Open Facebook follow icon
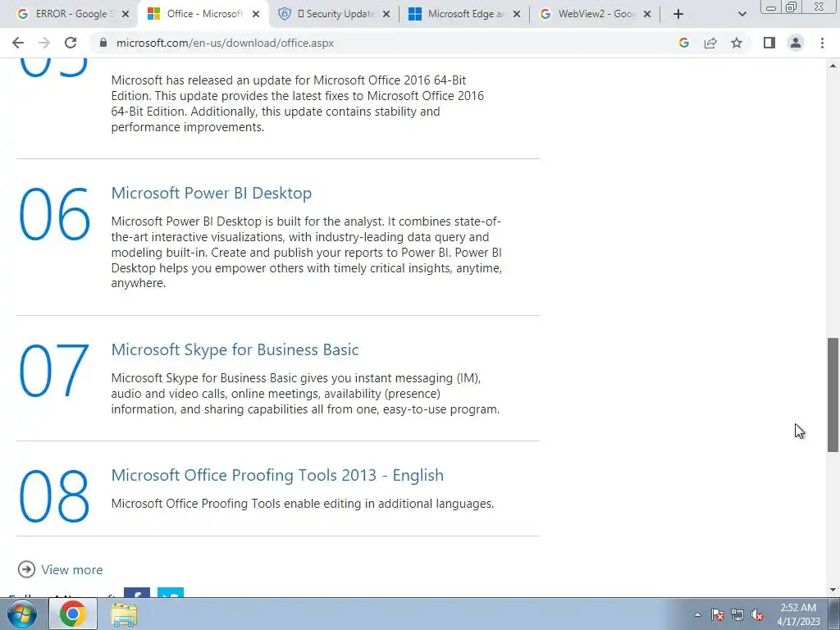This screenshot has height=630, width=840. pos(137,592)
